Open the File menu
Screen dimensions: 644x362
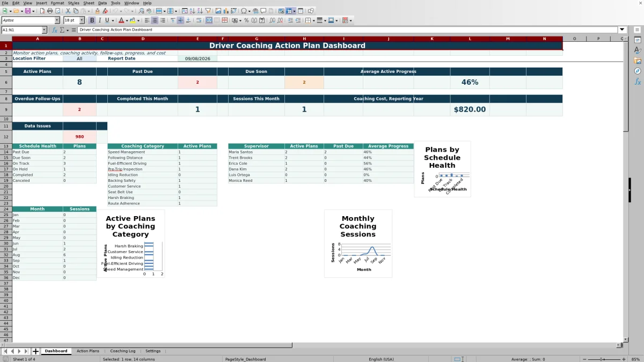(x=4, y=3)
